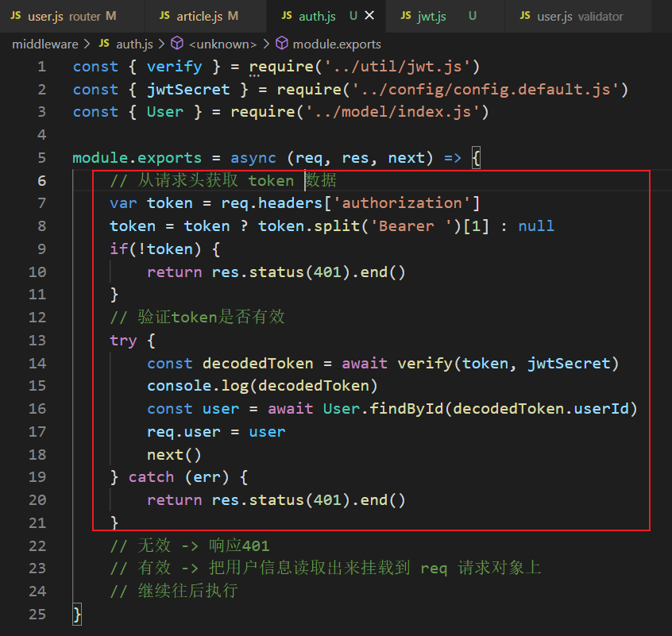672x636 pixels.
Task: Click 'return' keyword on line 10
Action: 175,272
